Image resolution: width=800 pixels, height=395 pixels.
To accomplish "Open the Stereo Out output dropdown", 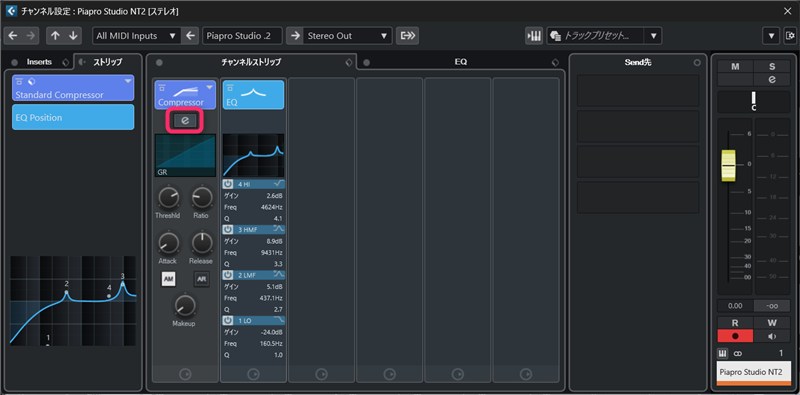I will click(x=348, y=36).
